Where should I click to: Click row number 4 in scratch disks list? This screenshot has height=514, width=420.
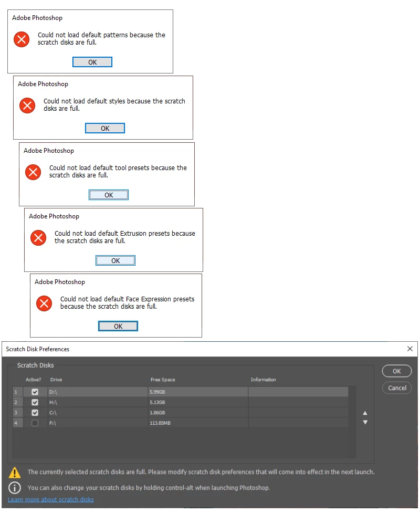pyautogui.click(x=17, y=423)
